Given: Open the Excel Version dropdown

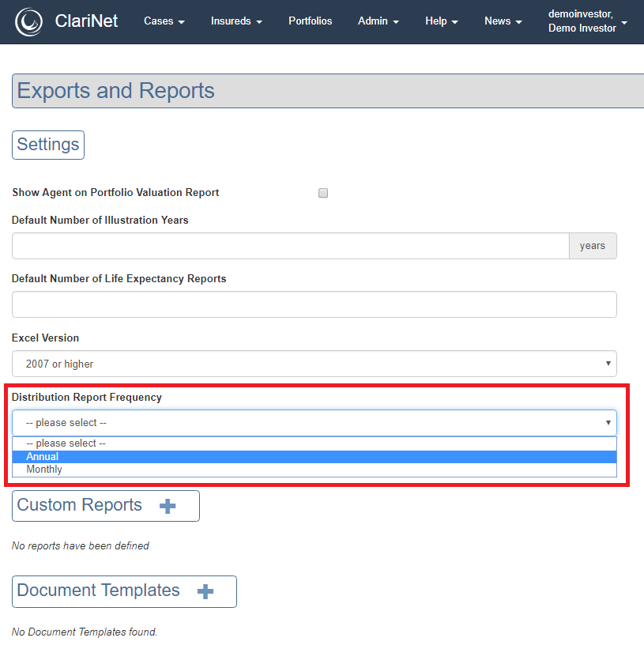Looking at the screenshot, I should pos(314,364).
